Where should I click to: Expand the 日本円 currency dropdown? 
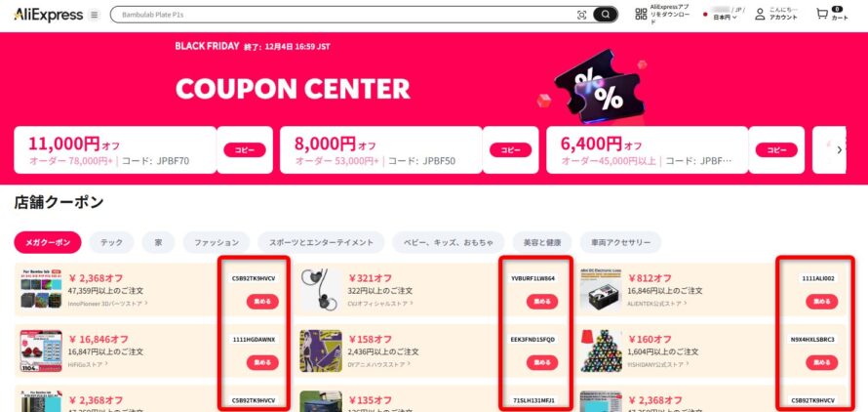click(726, 18)
